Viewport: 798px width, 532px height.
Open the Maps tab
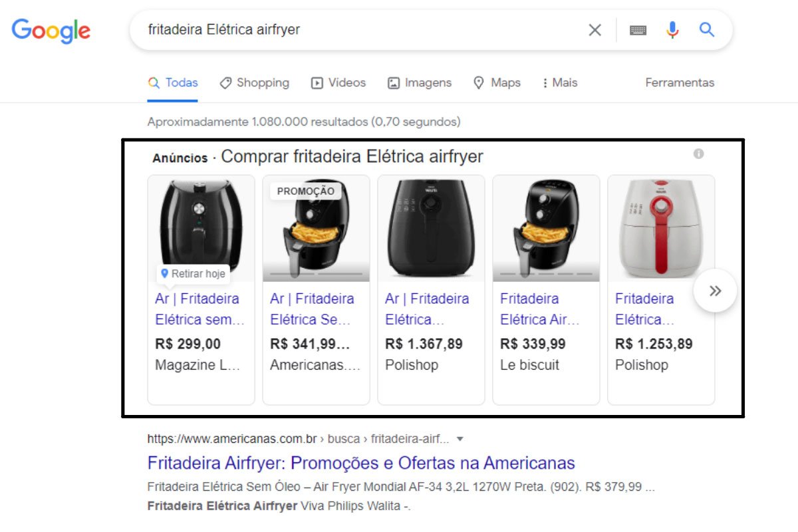(497, 82)
